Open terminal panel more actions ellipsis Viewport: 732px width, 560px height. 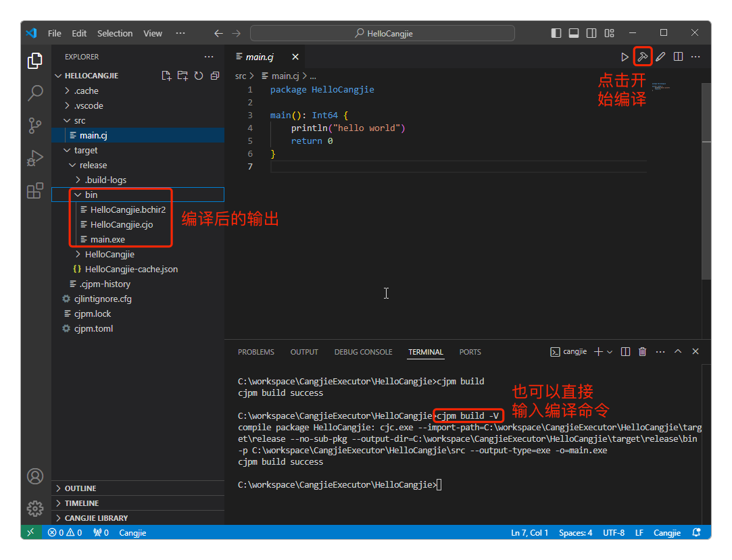point(660,352)
